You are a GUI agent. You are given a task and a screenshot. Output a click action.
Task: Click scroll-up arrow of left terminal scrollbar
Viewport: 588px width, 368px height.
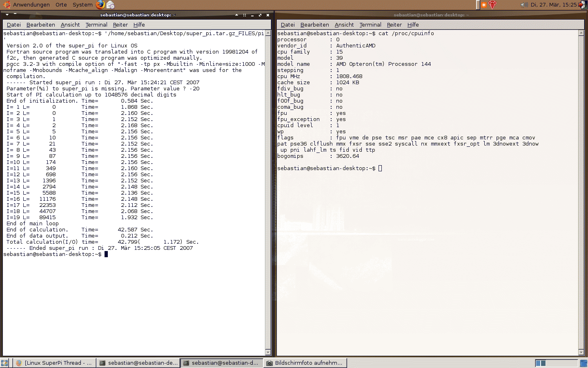pos(268,33)
